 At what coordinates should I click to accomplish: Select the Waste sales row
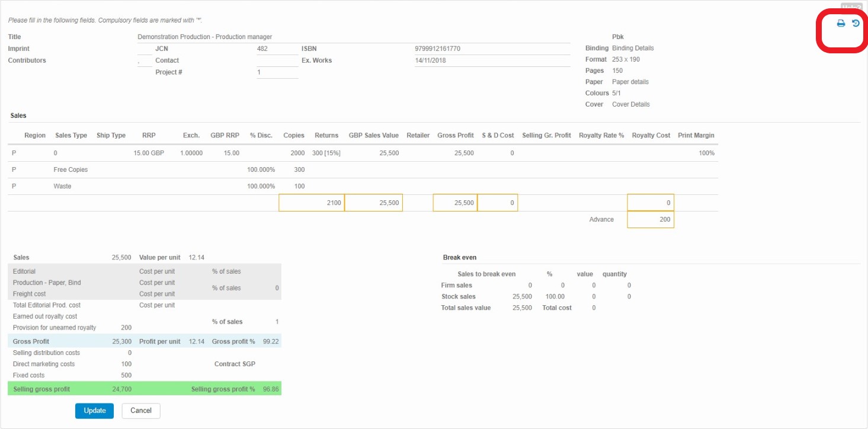coord(62,187)
